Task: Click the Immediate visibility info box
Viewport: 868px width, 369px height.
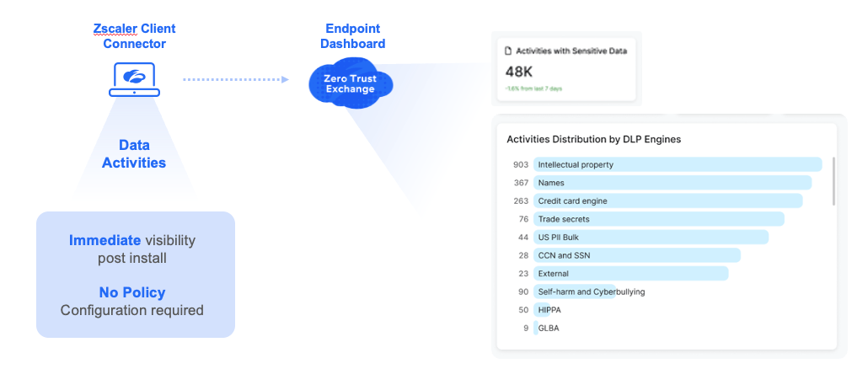Action: [135, 275]
